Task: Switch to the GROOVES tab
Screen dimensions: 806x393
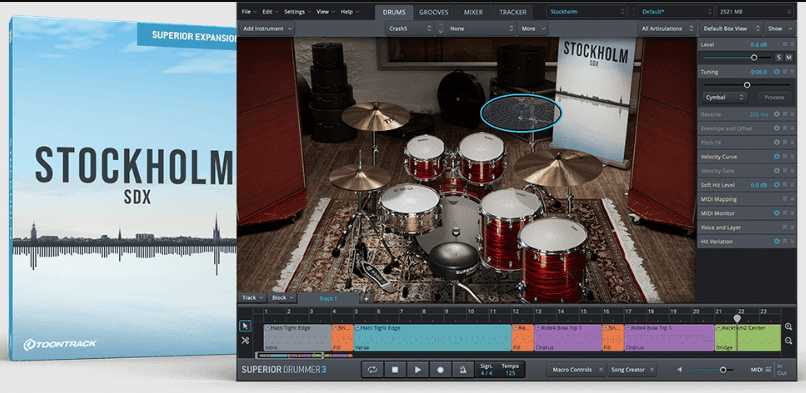Action: [x=433, y=12]
